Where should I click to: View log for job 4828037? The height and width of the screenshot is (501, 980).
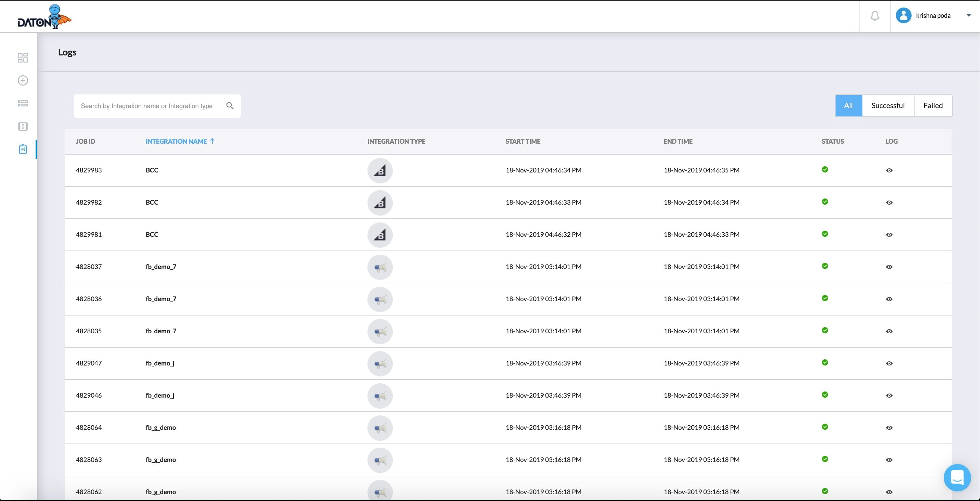tap(889, 267)
